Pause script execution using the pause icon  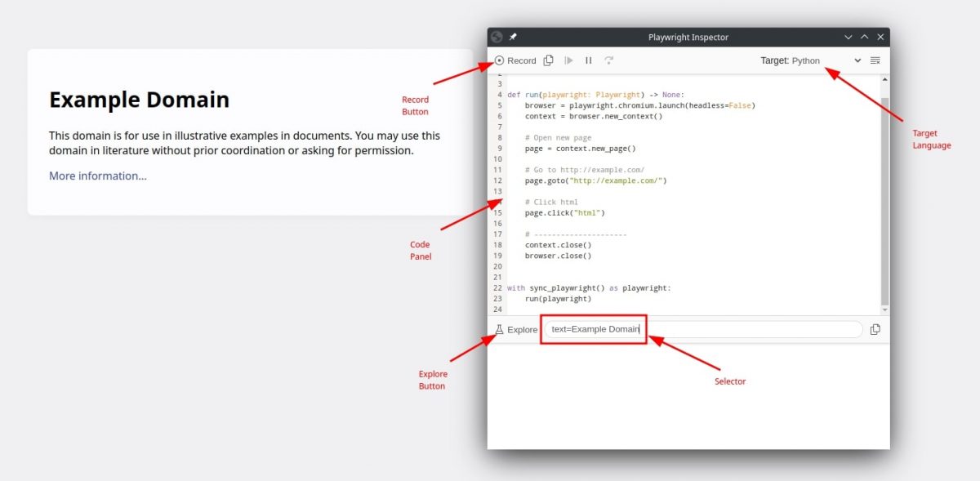tap(588, 60)
